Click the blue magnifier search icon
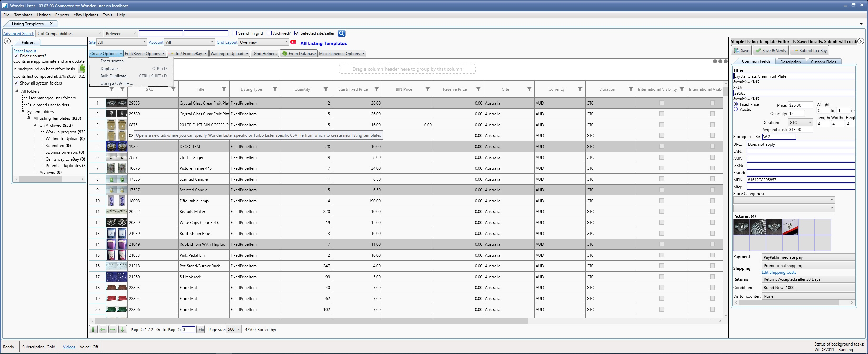The width and height of the screenshot is (868, 354). 341,33
